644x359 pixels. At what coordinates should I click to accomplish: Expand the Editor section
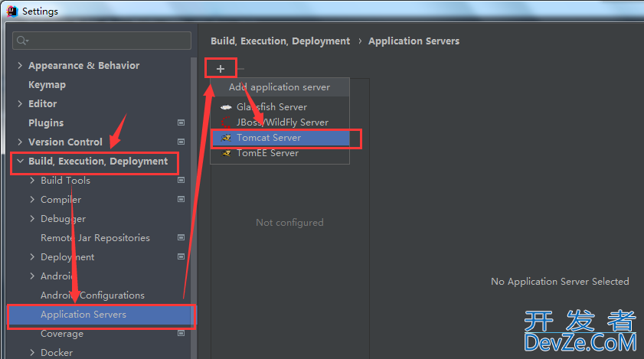(x=20, y=103)
